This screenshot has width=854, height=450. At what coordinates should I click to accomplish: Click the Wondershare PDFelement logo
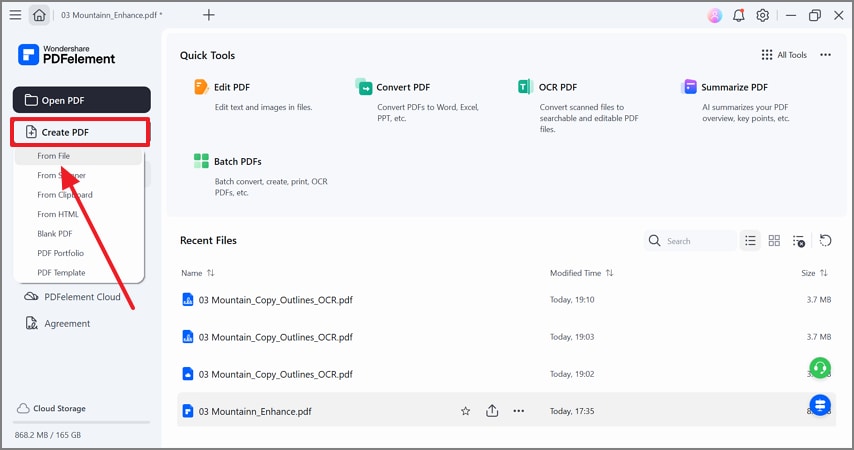pos(66,54)
